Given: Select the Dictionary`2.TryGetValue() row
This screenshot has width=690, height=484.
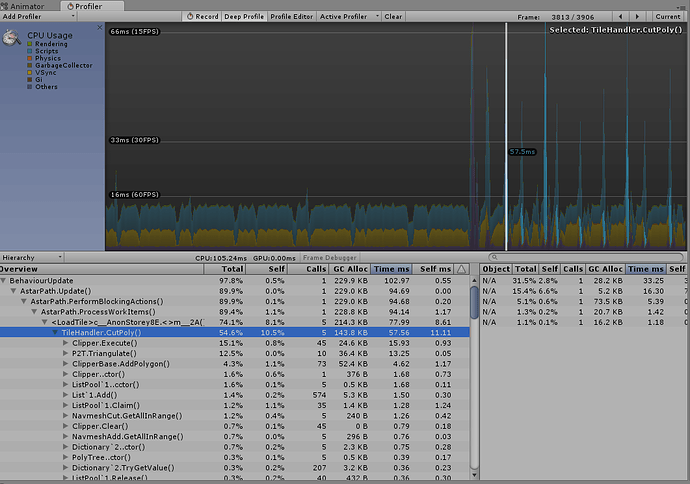Looking at the screenshot, I should pyautogui.click(x=235, y=468).
